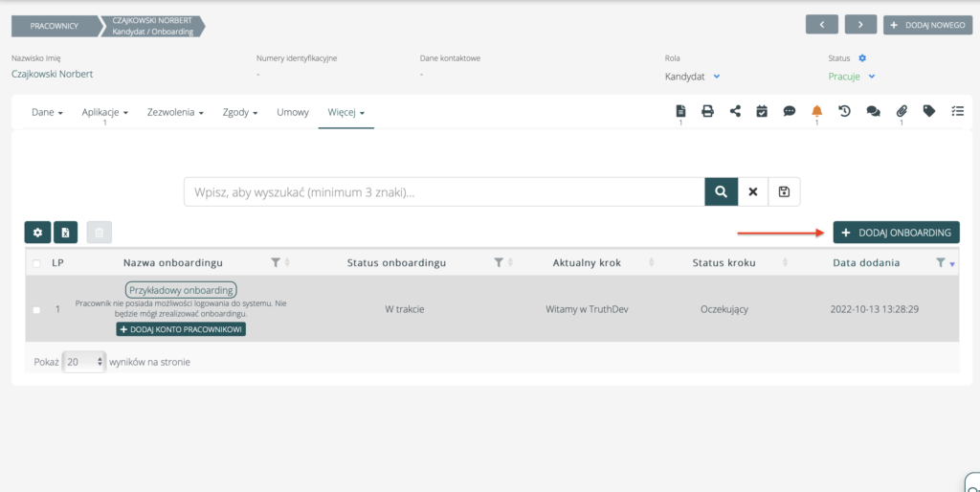Click the save search floppy disk icon
Image resolution: width=980 pixels, height=492 pixels.
[784, 191]
